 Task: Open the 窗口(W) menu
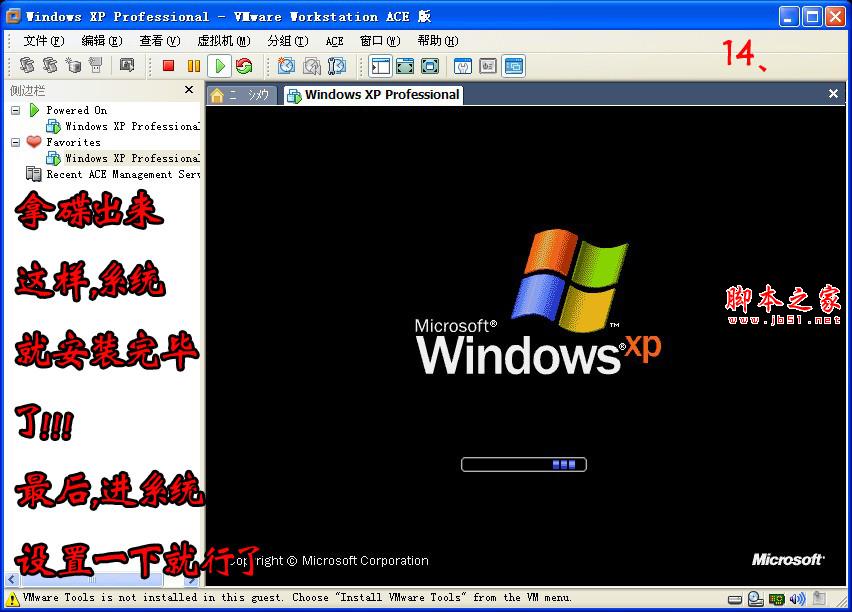[380, 41]
